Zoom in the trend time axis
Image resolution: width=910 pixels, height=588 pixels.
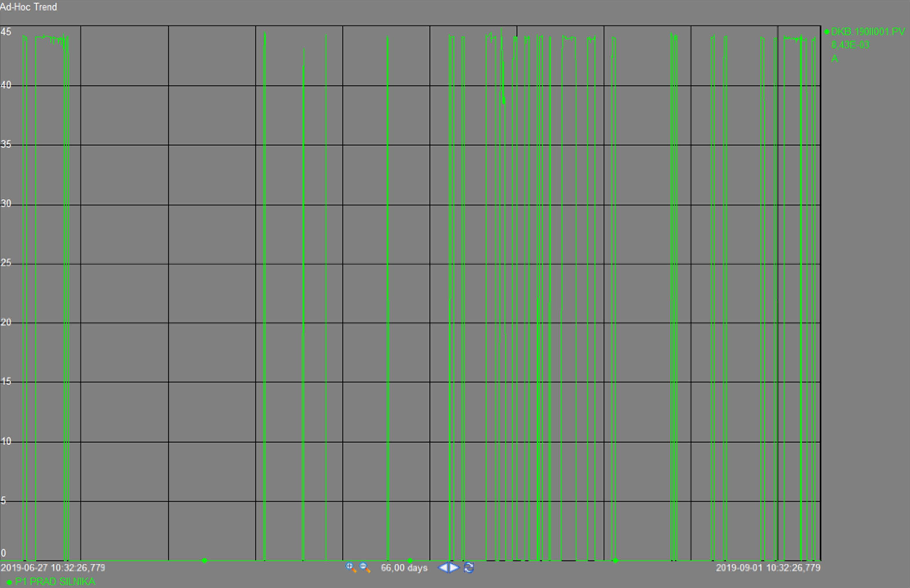coord(350,567)
